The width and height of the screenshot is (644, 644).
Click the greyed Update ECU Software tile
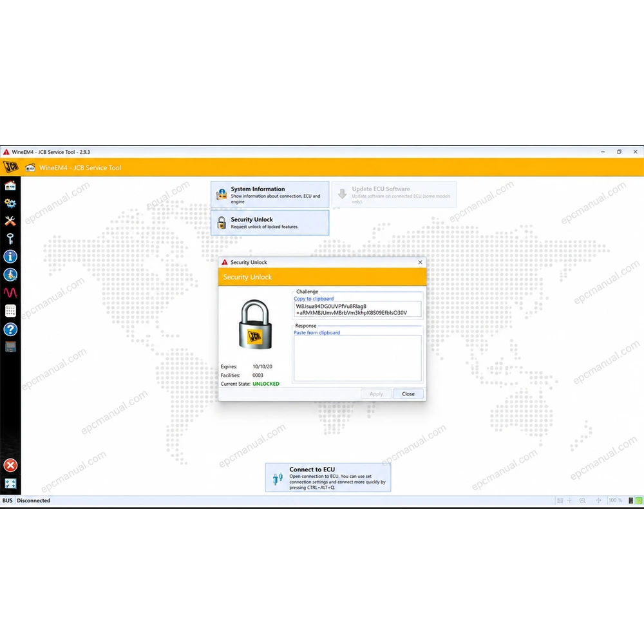click(x=394, y=194)
